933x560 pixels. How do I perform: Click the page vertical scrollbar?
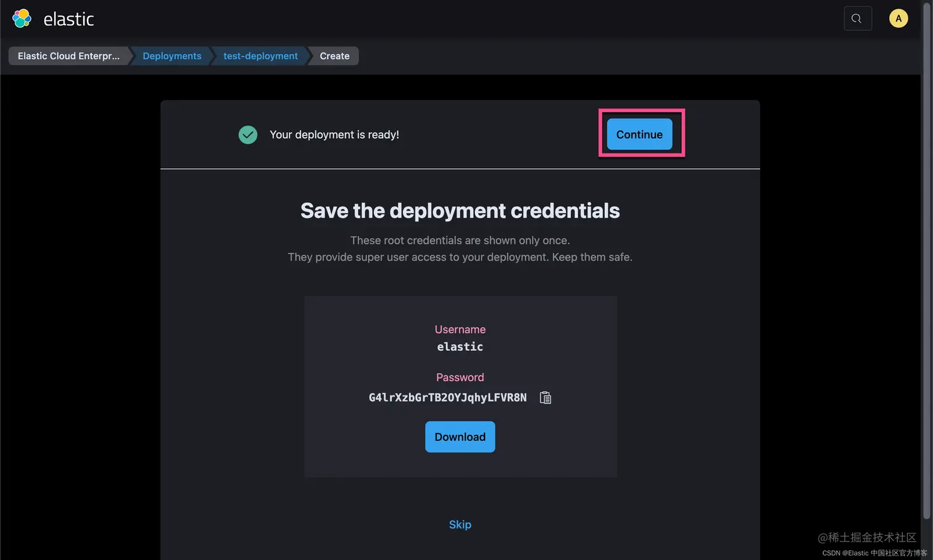[x=927, y=262]
